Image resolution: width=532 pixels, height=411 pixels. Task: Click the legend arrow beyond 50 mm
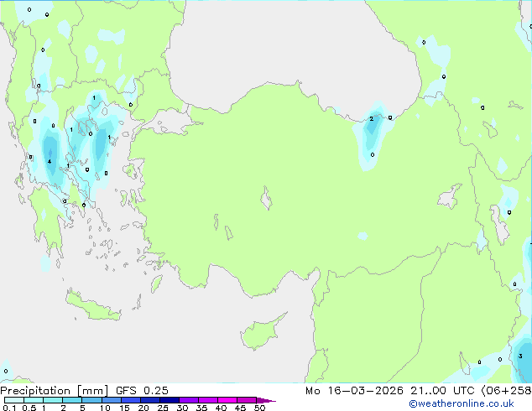tap(266, 401)
